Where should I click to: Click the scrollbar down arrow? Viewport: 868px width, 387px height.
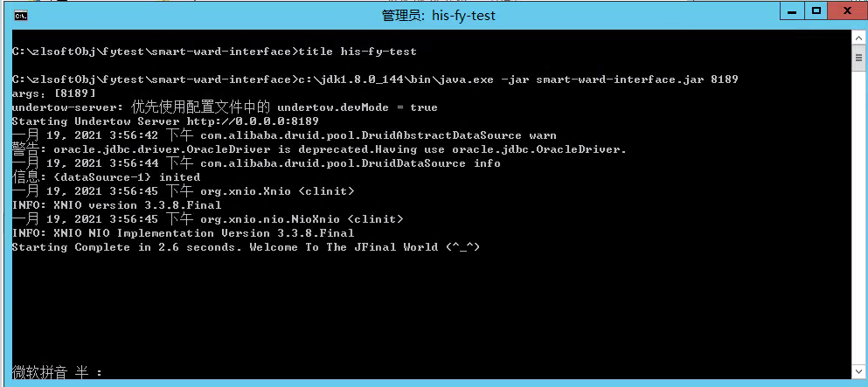(858, 371)
